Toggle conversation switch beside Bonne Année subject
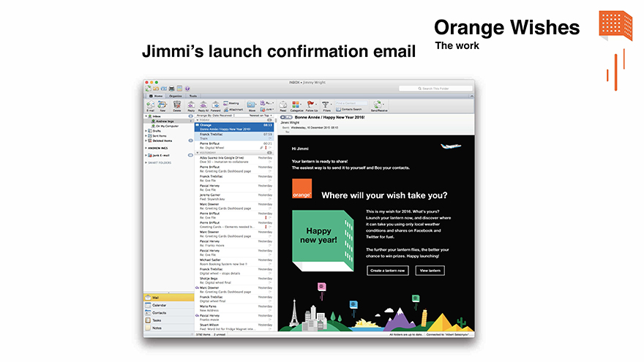 (286, 118)
